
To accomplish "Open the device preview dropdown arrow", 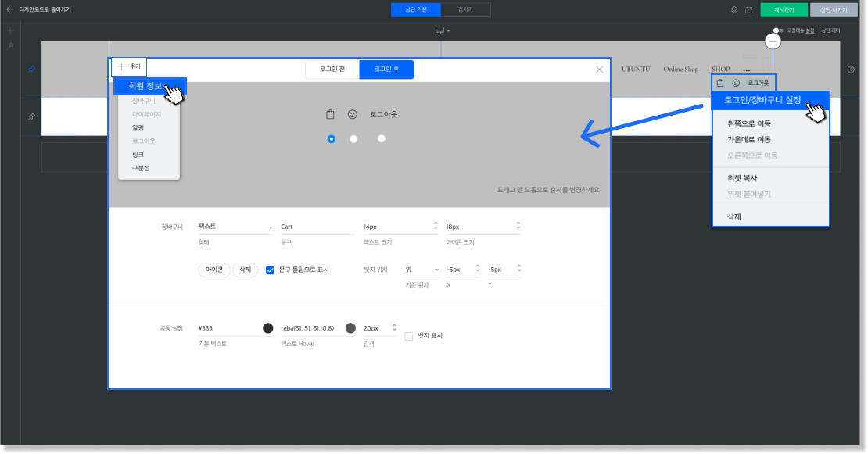I will pos(448,31).
